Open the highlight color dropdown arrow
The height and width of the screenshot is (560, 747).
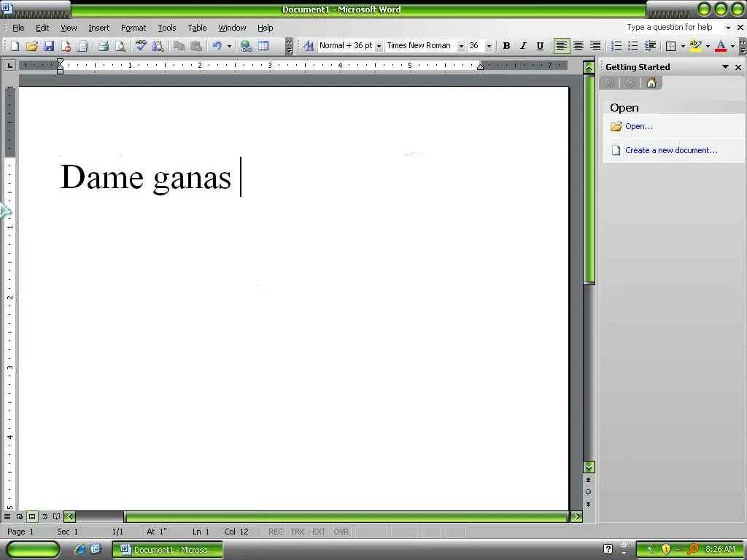[x=708, y=46]
